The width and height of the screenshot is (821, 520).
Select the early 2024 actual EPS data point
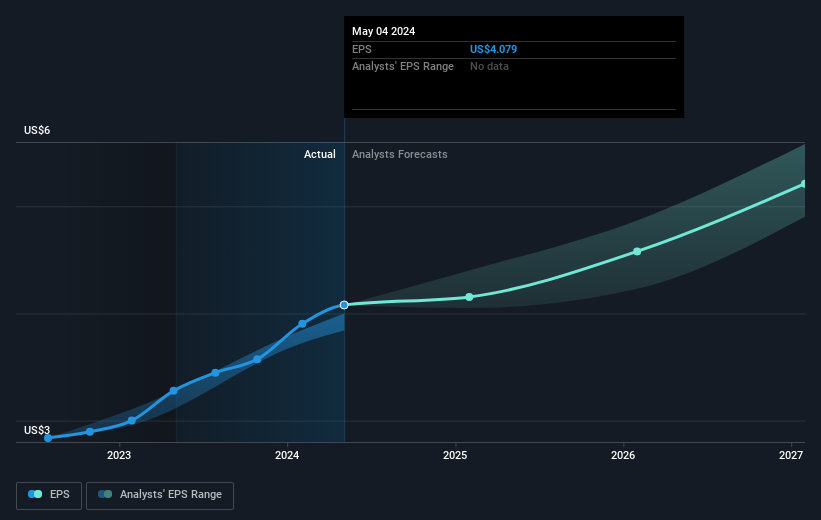(302, 324)
